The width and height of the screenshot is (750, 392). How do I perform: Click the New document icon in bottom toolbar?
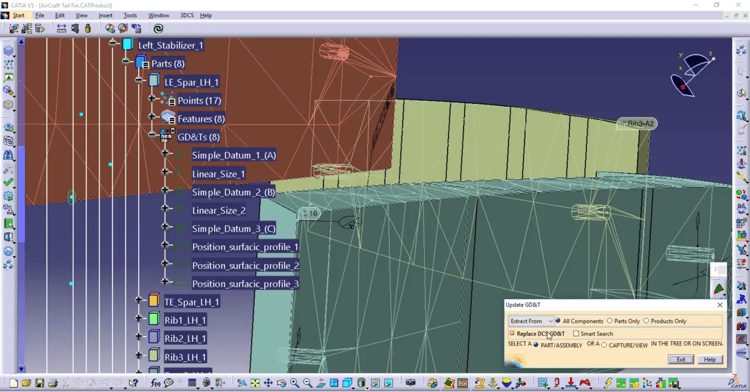tap(14, 383)
